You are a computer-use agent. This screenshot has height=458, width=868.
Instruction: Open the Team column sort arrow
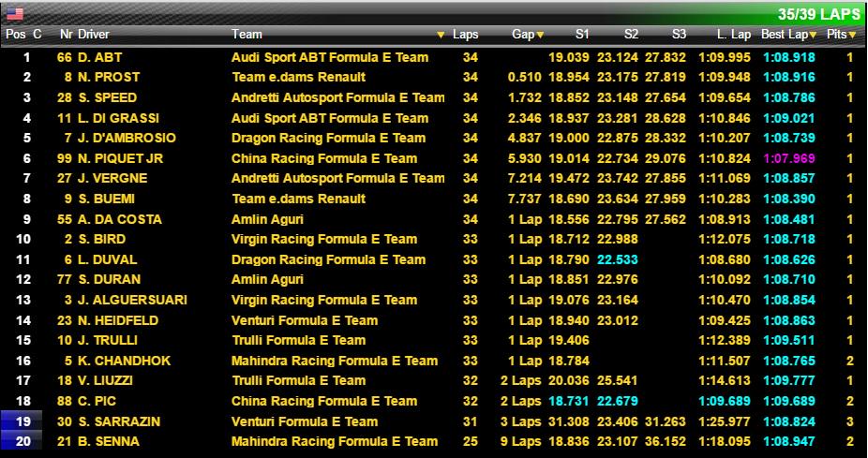(x=441, y=35)
